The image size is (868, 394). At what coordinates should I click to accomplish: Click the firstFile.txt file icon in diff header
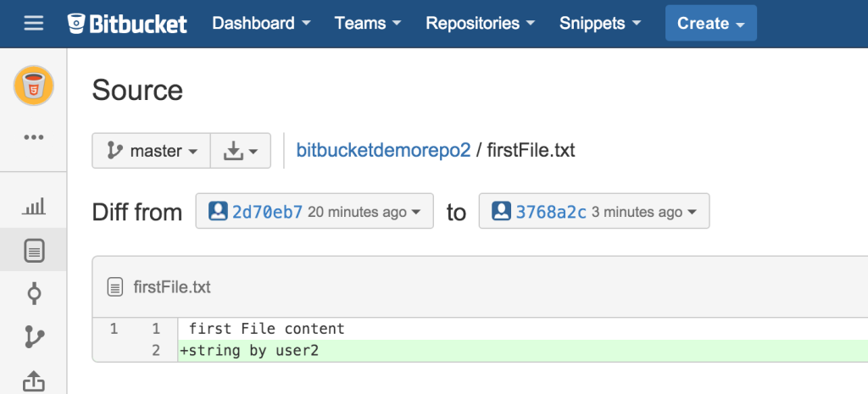[x=116, y=287]
